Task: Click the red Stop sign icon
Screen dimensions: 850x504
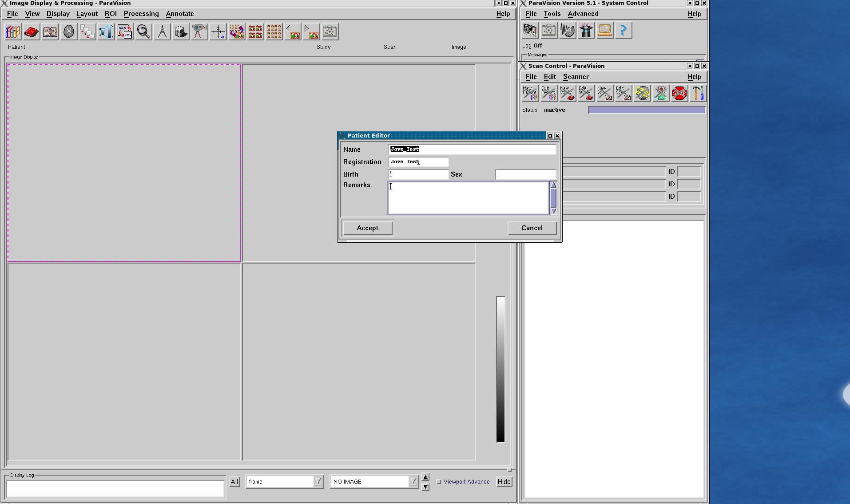Action: tap(679, 94)
